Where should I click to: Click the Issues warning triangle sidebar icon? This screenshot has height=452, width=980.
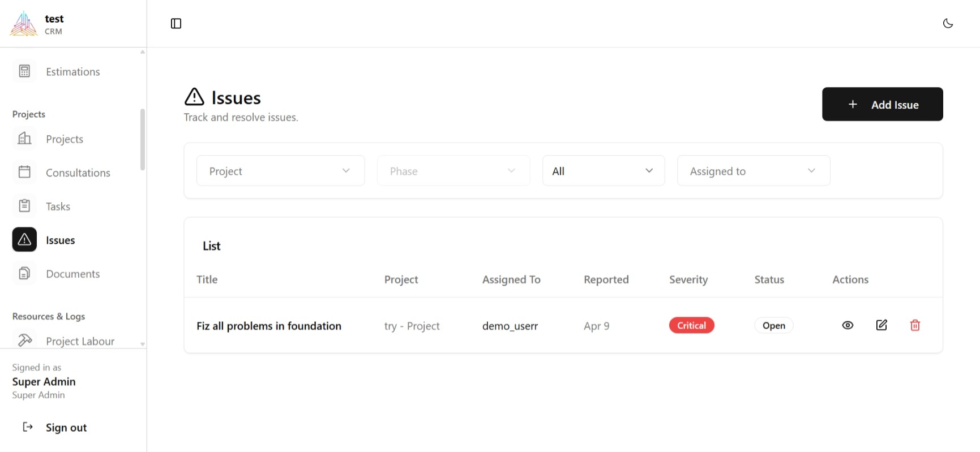pos(24,240)
